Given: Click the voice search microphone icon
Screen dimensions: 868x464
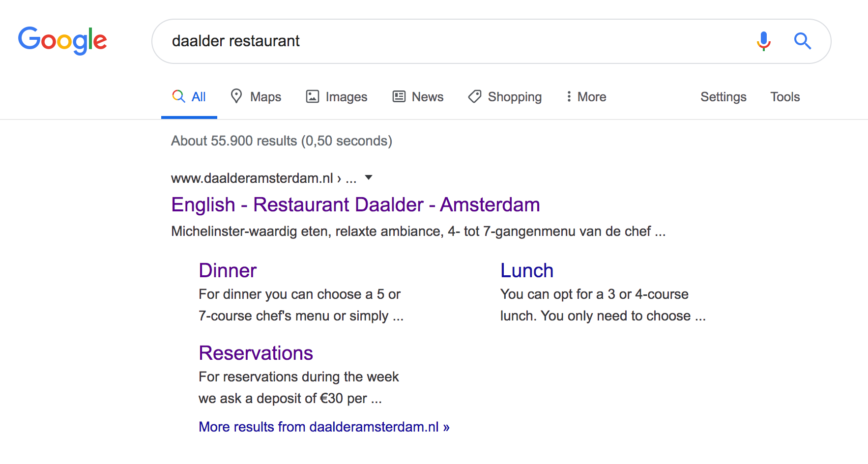Looking at the screenshot, I should pos(763,41).
